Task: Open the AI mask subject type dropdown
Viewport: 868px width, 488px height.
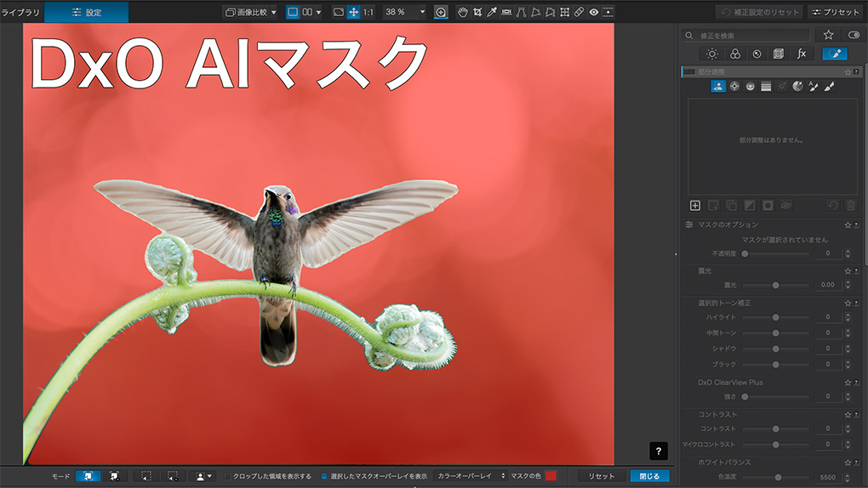Action: coord(203,476)
